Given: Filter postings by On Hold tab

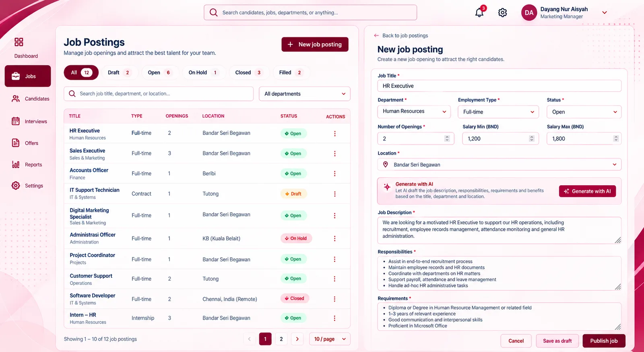Looking at the screenshot, I should click(x=204, y=72).
